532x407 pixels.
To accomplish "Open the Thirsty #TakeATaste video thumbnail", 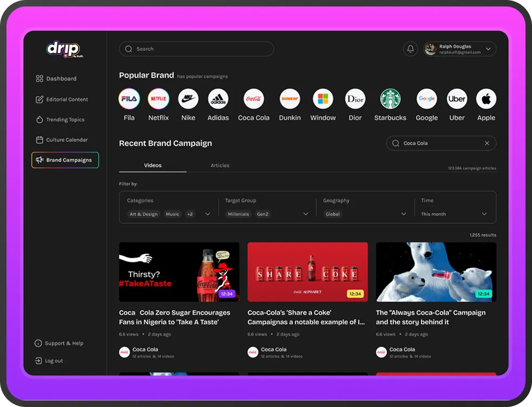I will click(179, 272).
